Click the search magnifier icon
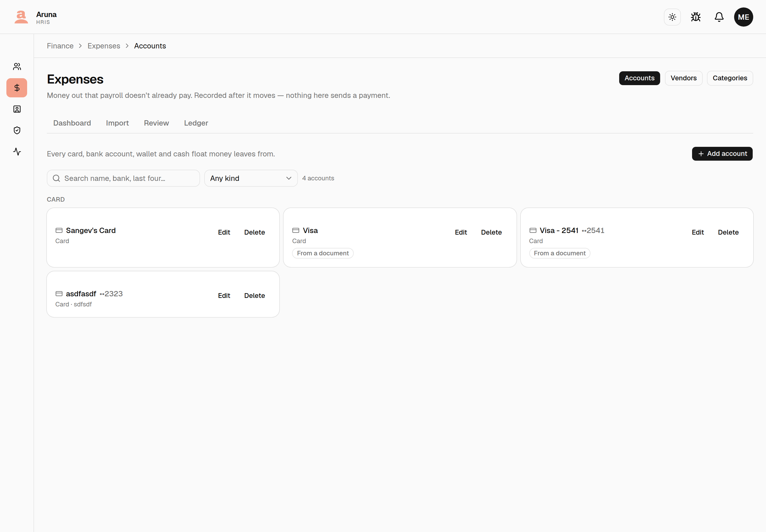The height and width of the screenshot is (532, 766). tap(56, 178)
